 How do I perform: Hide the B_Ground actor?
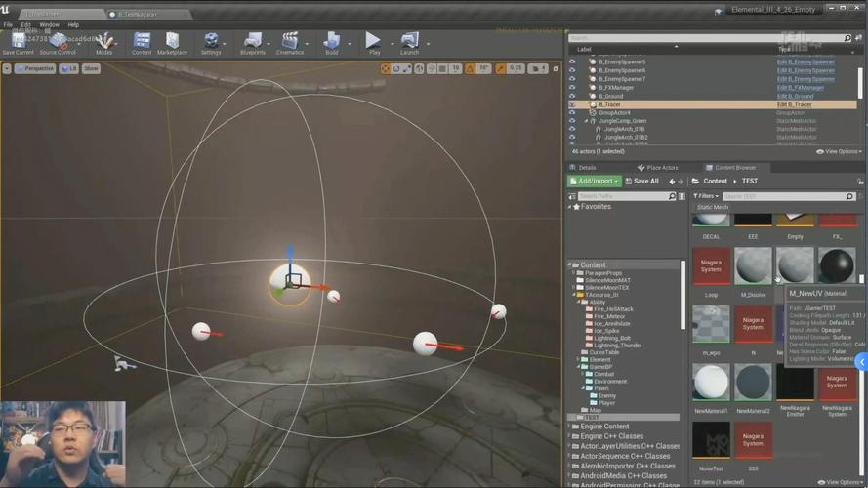coord(572,96)
